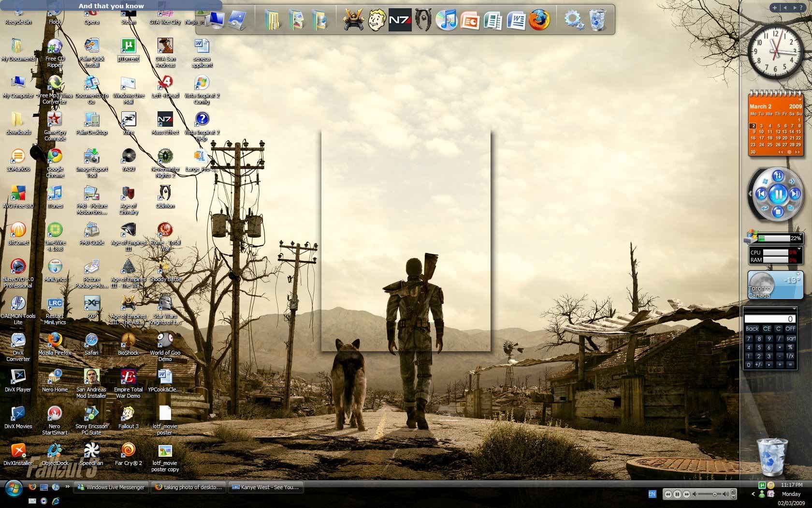The image size is (812, 508).
Task: Open the BitComet desktop shortcut
Action: [x=18, y=234]
